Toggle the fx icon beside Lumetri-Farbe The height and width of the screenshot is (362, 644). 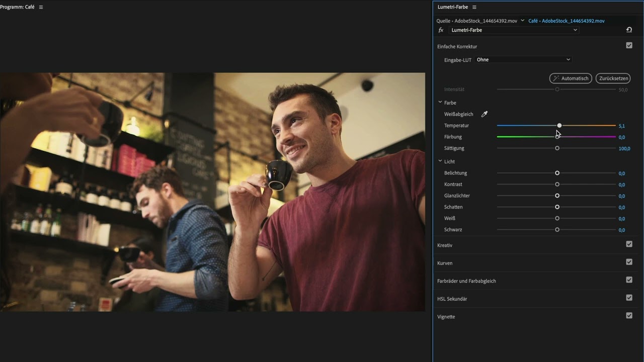tap(441, 30)
